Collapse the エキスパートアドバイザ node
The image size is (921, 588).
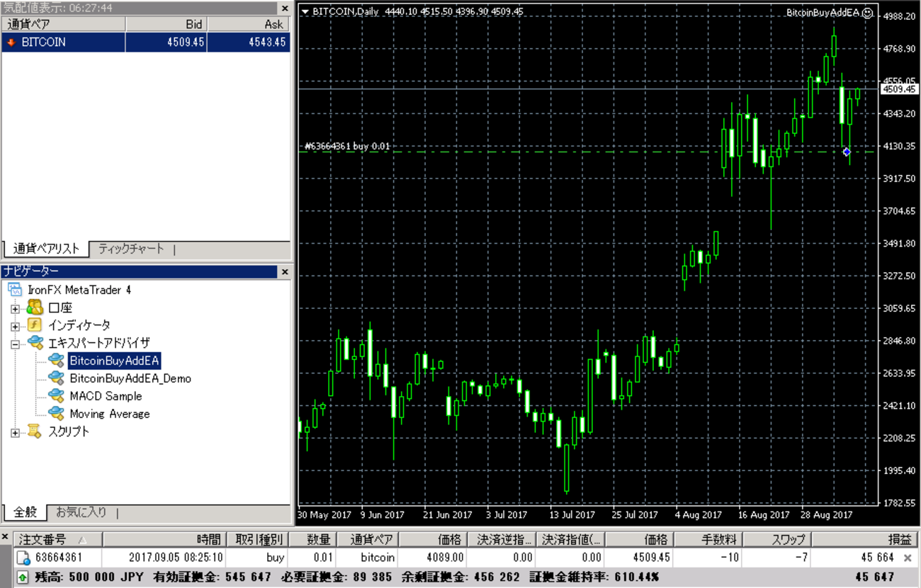[15, 344]
